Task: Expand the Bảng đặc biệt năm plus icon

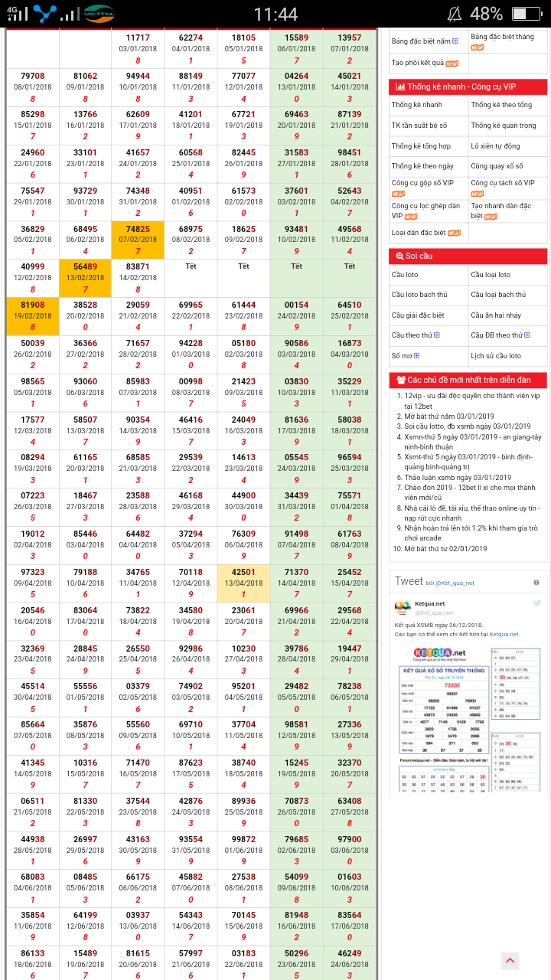Action: [x=455, y=41]
